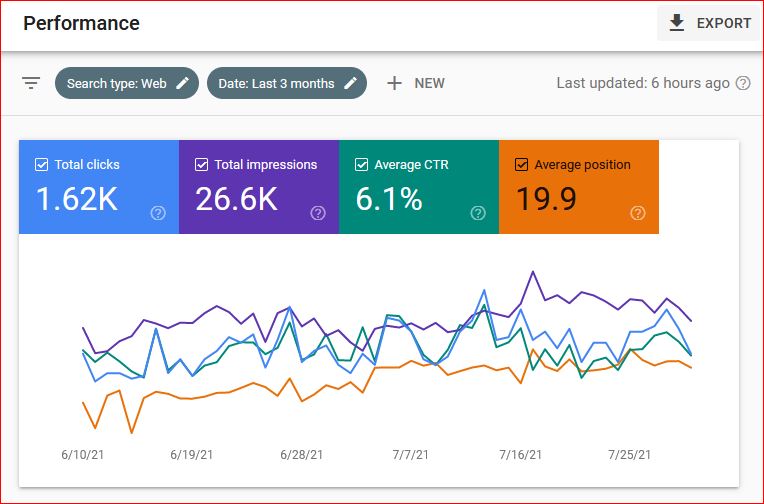Screen dimensions: 764x504
Task: Click help icon on Total impressions card
Action: (318, 212)
